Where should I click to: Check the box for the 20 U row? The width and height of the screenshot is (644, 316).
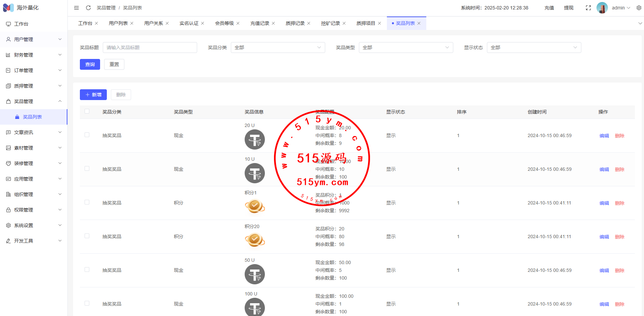(87, 135)
